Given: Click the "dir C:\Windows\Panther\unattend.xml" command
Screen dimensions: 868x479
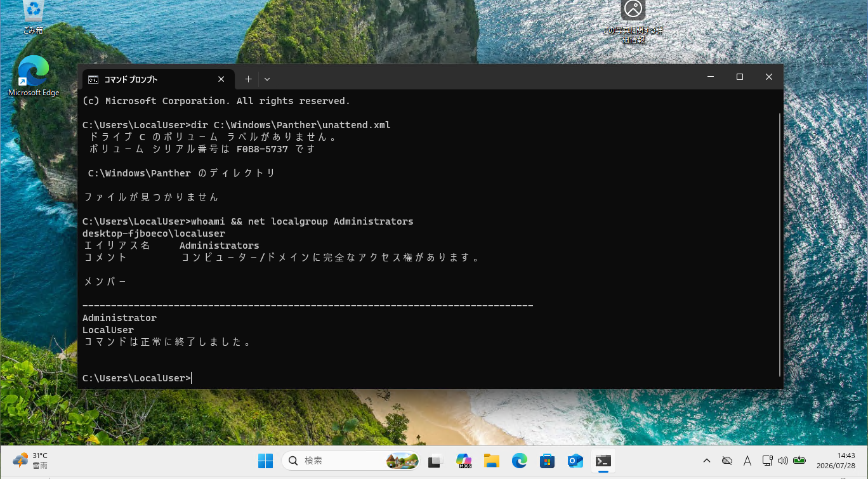Looking at the screenshot, I should (291, 125).
